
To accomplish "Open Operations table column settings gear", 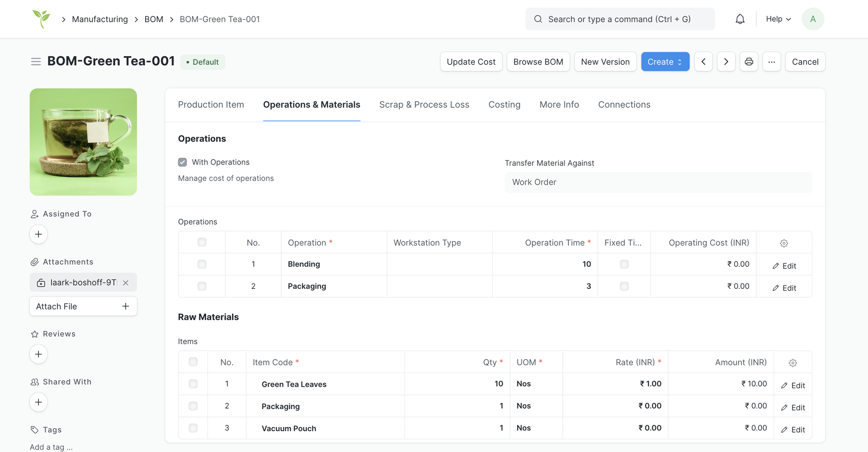I will tap(784, 243).
